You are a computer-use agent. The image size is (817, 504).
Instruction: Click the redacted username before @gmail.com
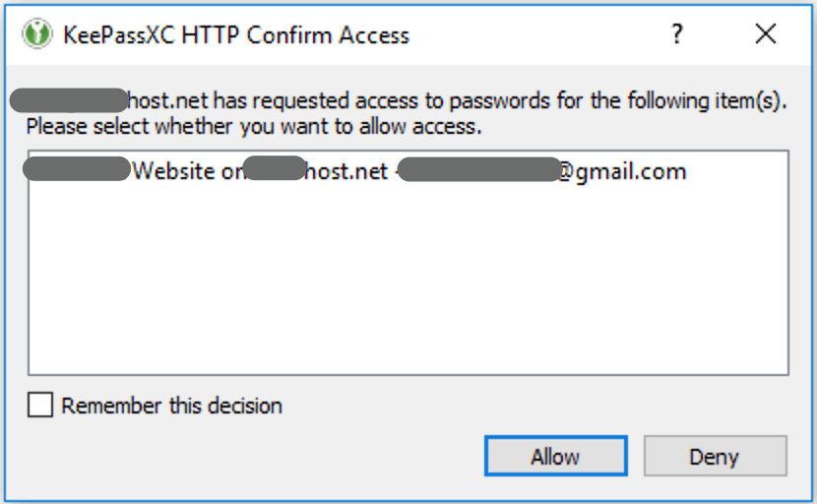point(478,172)
